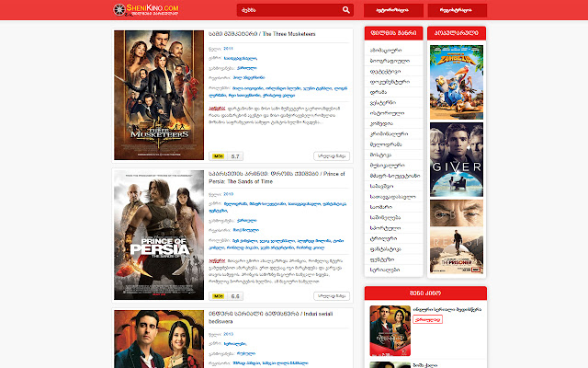The height and width of the screenshot is (368, 588).
Task: Click genre link of Three Musketeers entry
Action: coord(241,58)
